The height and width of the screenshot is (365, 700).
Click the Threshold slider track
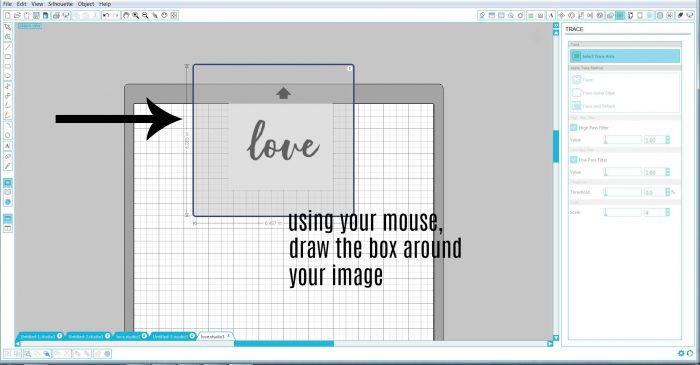[623, 192]
